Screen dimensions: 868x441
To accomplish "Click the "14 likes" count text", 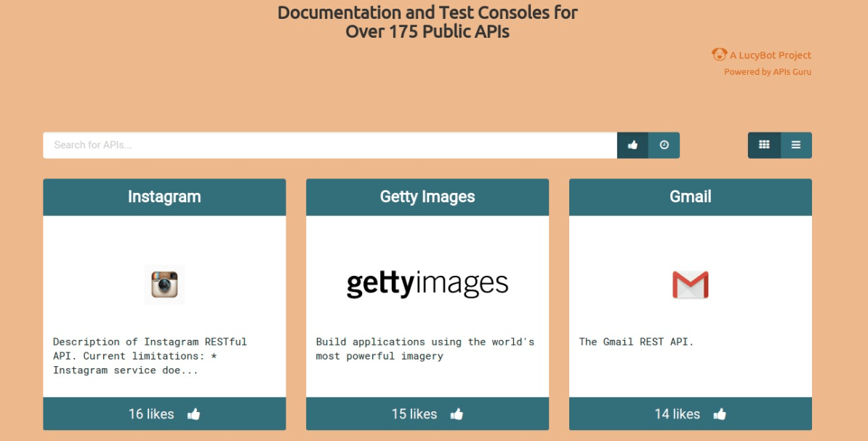I will pyautogui.click(x=677, y=414).
